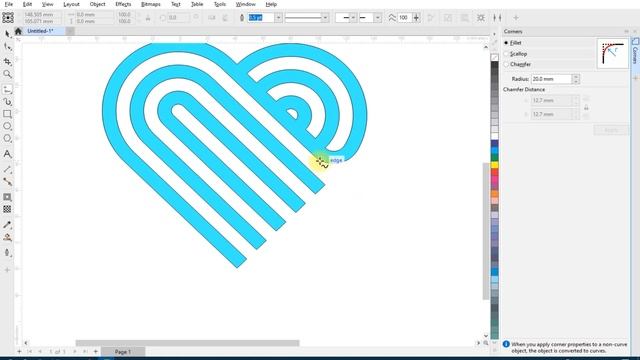Select the Fillet radio button
Image resolution: width=640 pixels, height=360 pixels.
pyautogui.click(x=506, y=43)
